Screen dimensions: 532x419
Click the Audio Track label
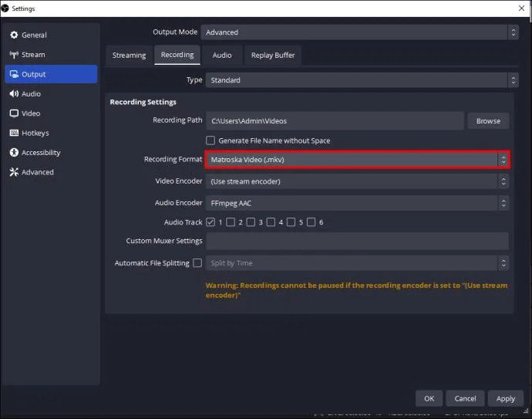click(x=184, y=222)
